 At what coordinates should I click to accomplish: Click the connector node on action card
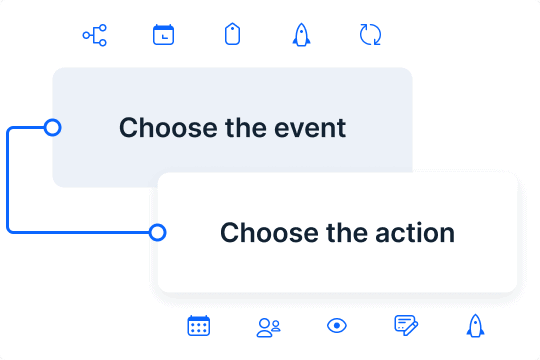coord(158,233)
